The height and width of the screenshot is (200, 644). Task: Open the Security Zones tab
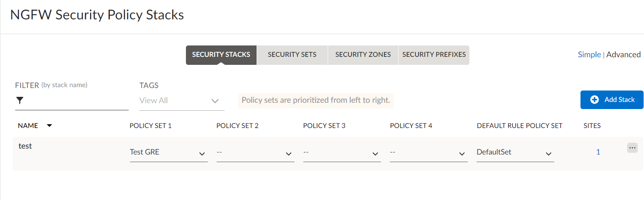[x=363, y=55]
